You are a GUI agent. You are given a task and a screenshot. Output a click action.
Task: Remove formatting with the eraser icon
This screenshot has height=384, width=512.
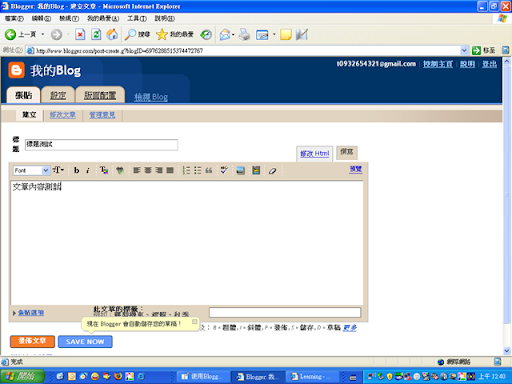point(272,171)
